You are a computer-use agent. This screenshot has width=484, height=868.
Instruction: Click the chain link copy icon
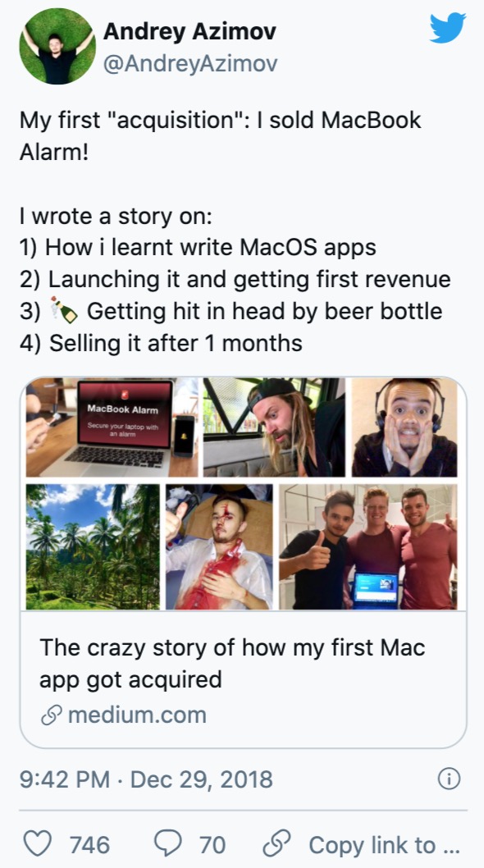(x=277, y=844)
